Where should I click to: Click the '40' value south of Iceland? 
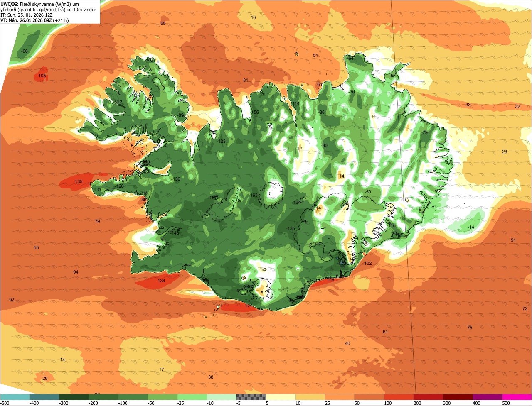tap(347, 343)
